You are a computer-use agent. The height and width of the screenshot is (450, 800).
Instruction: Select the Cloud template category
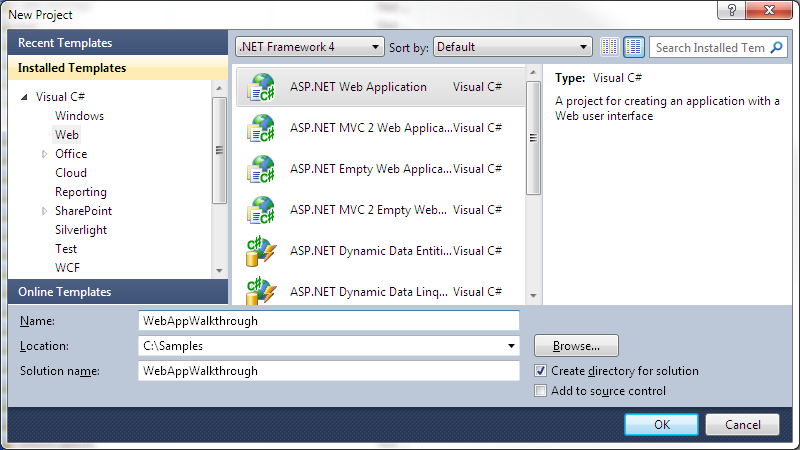click(x=70, y=173)
